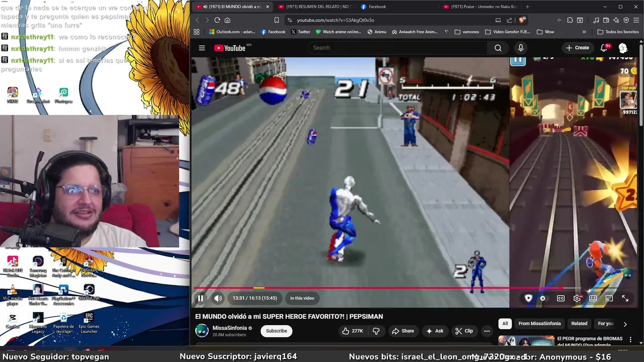This screenshot has width=644, height=362.
Task: Open the vamonos bookmarks folder
Action: [466, 32]
